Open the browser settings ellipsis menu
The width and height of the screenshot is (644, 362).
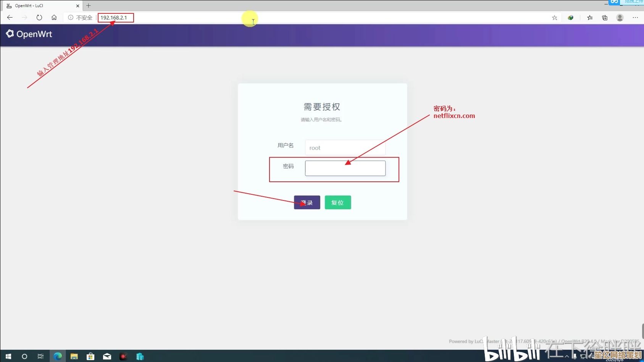635,18
